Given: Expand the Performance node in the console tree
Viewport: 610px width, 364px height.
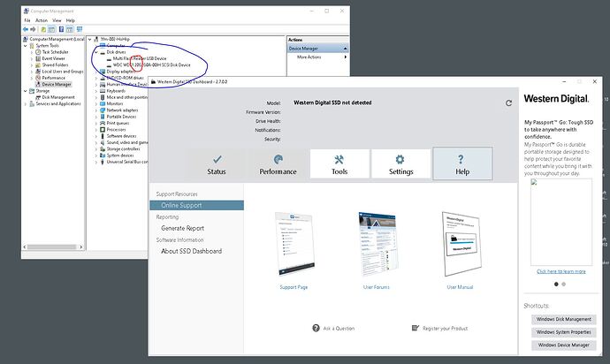Looking at the screenshot, I should coord(32,78).
